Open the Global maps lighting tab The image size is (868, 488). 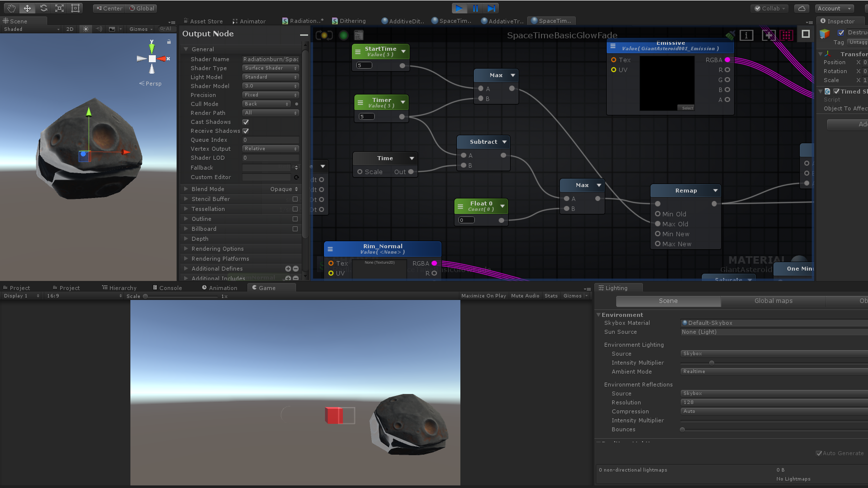point(773,301)
